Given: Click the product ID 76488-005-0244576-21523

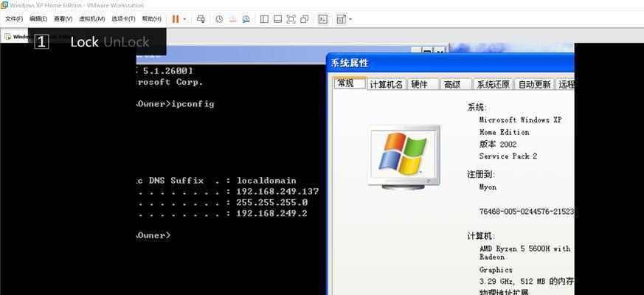Looking at the screenshot, I should [527, 212].
